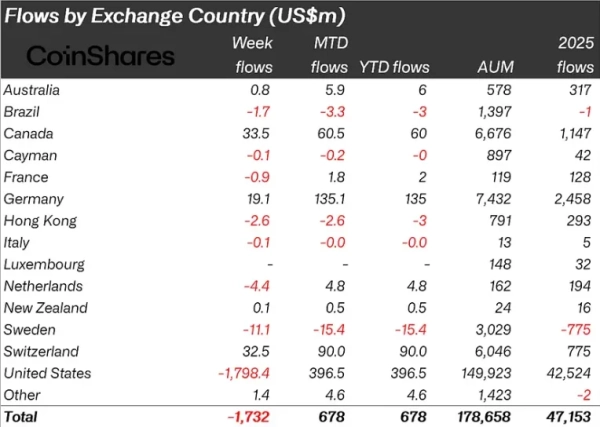Select the United States row label
The width and height of the screenshot is (600, 427).
tap(48, 373)
